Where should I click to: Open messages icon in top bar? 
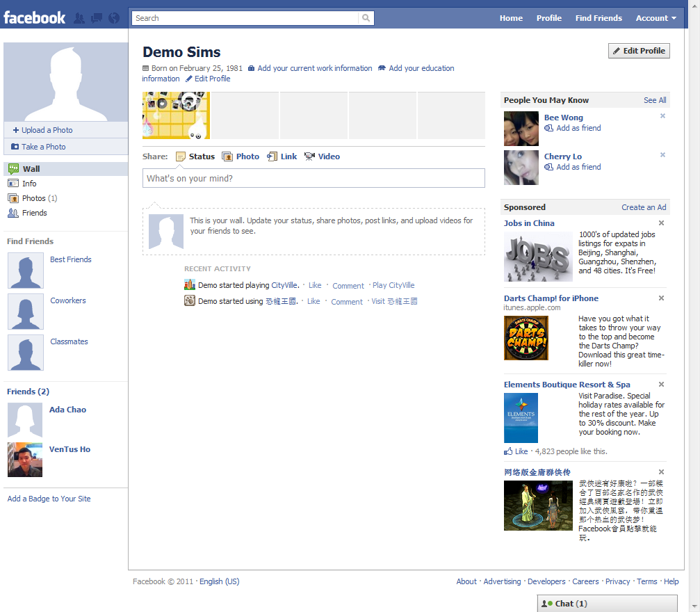pyautogui.click(x=97, y=18)
